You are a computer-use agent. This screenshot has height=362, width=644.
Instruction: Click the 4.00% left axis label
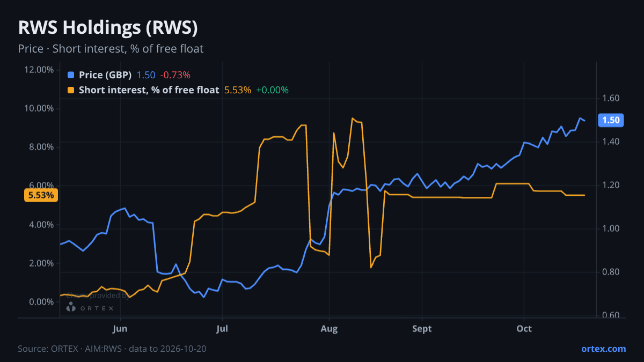[x=41, y=225]
